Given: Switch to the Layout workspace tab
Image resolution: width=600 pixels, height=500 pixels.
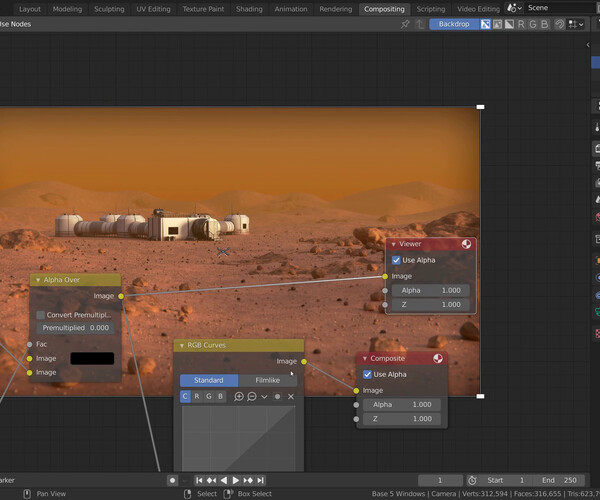Looking at the screenshot, I should (x=30, y=9).
